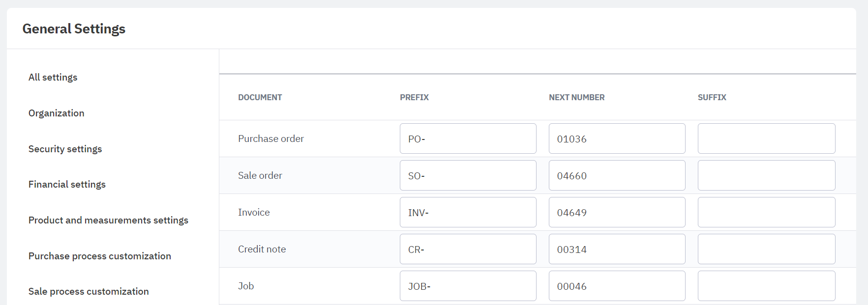Open All settings in sidebar
868x305 pixels.
coord(53,78)
